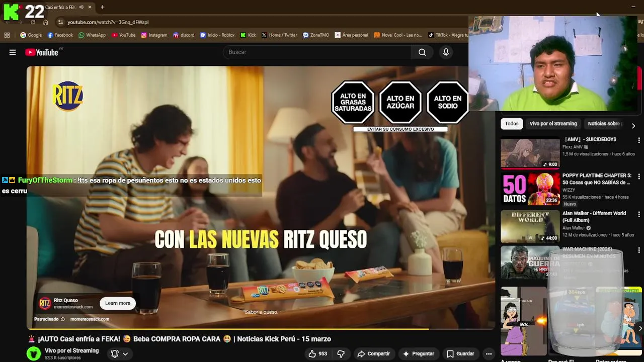Reload the page with the refresh icon

33,22
